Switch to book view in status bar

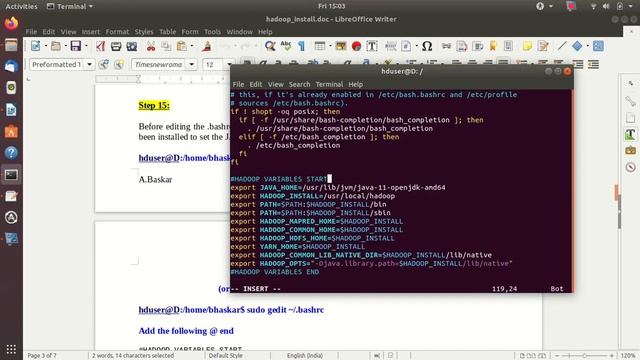[x=542, y=356]
